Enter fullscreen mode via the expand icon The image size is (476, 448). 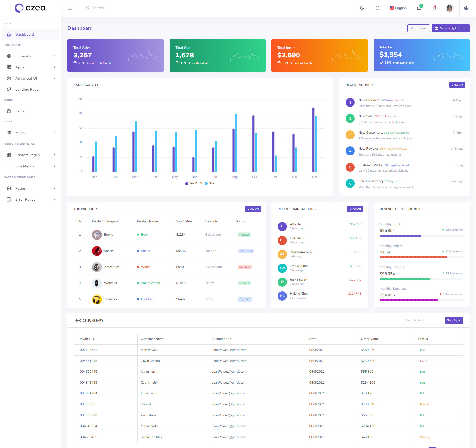[377, 8]
